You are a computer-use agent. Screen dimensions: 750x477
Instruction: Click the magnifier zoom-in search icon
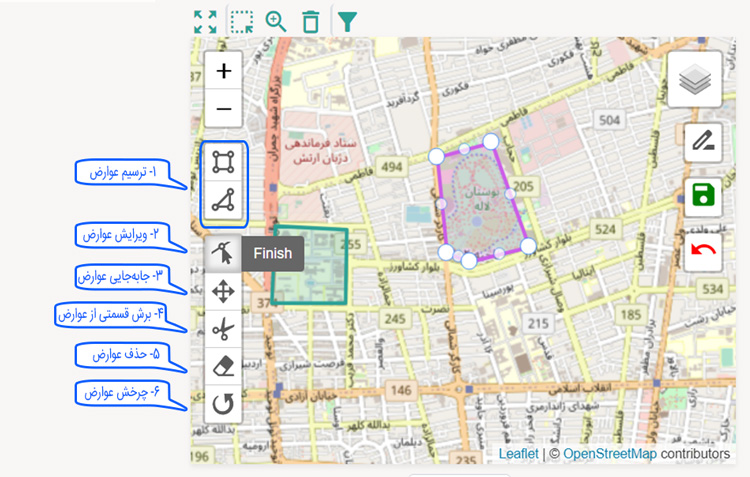[276, 21]
